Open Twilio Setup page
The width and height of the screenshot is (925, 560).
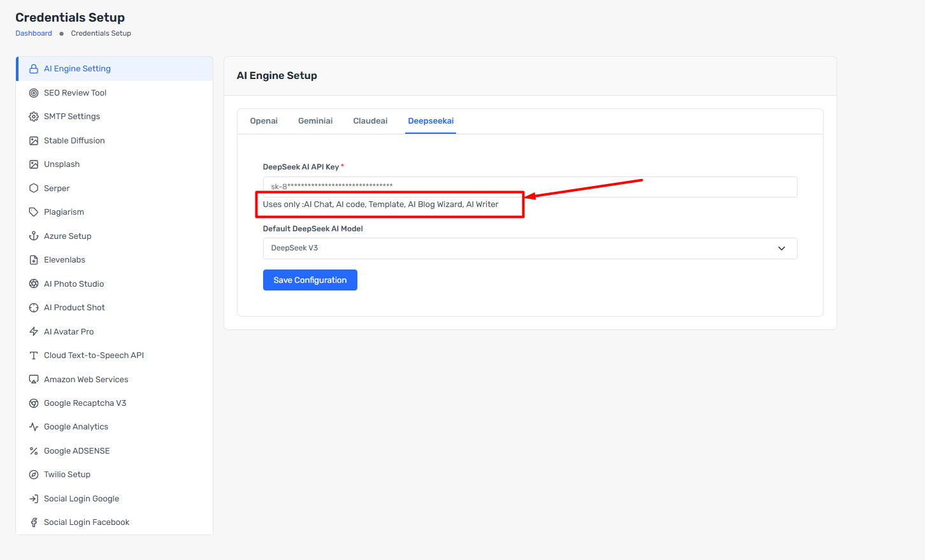115,475
